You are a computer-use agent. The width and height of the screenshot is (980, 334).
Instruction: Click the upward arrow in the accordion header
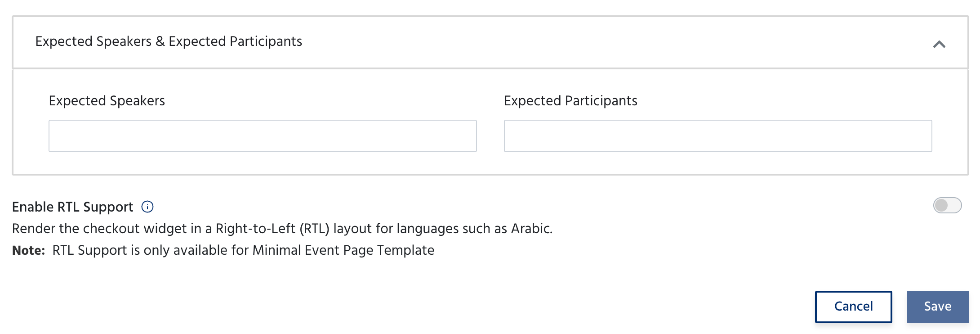939,44
